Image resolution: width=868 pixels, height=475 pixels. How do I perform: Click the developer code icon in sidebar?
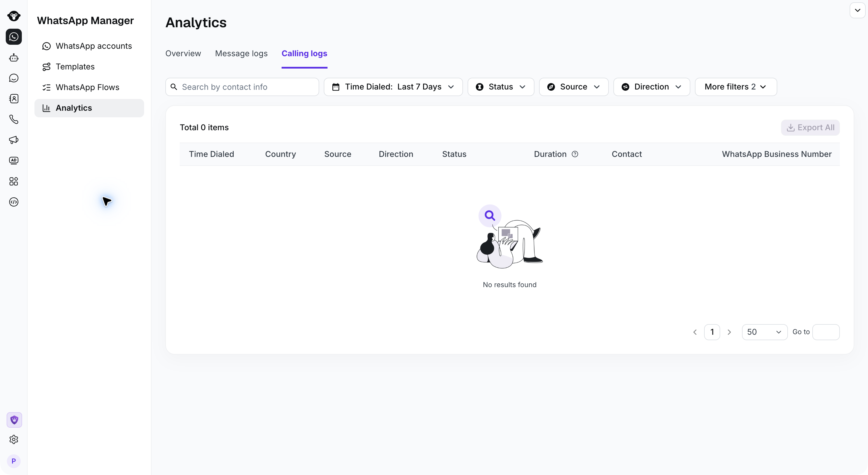coord(14,202)
